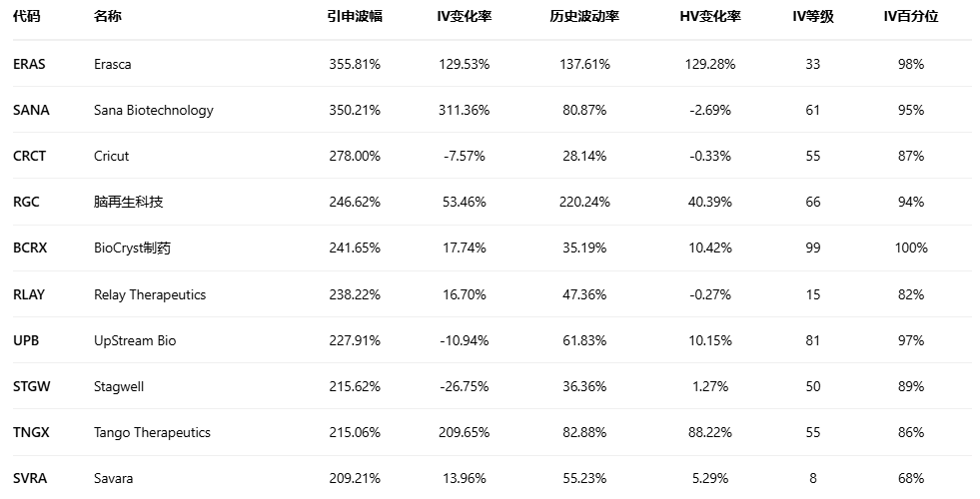Click BioCryst's 100% IV percentile cell
The width and height of the screenshot is (980, 499).
click(910, 248)
